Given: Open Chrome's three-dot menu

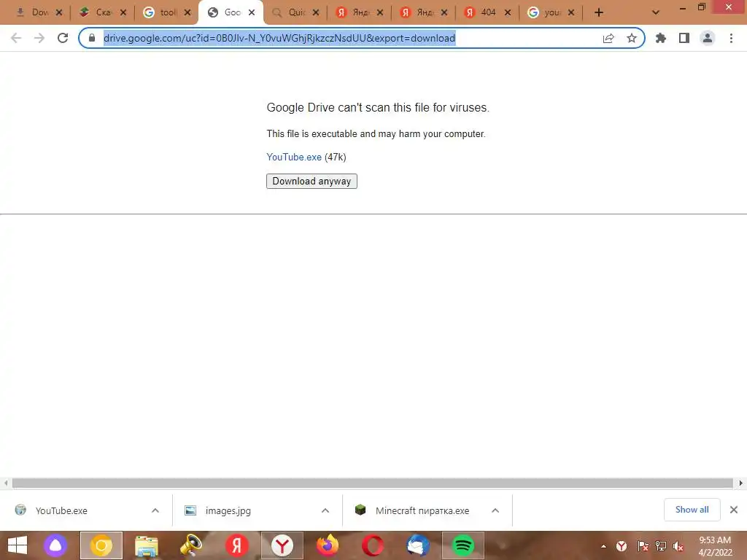Looking at the screenshot, I should [731, 38].
